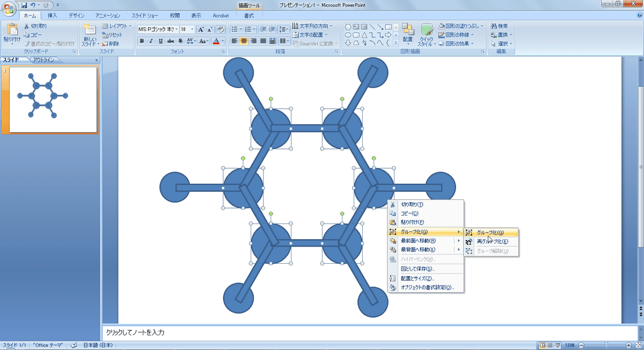Select the triangle shape in shapes gallery
Viewport: 644px width, 350px height.
pos(364,35)
